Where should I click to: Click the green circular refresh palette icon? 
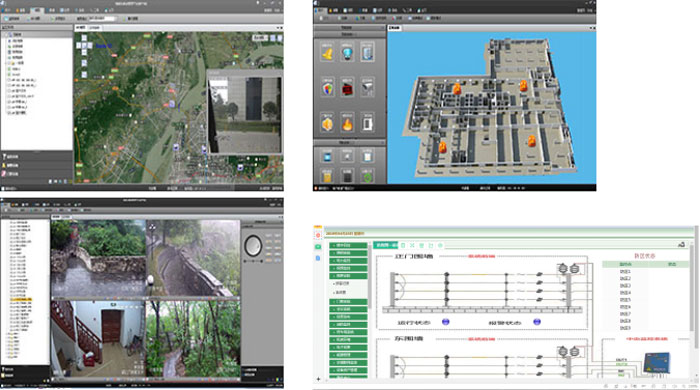[x=367, y=177]
